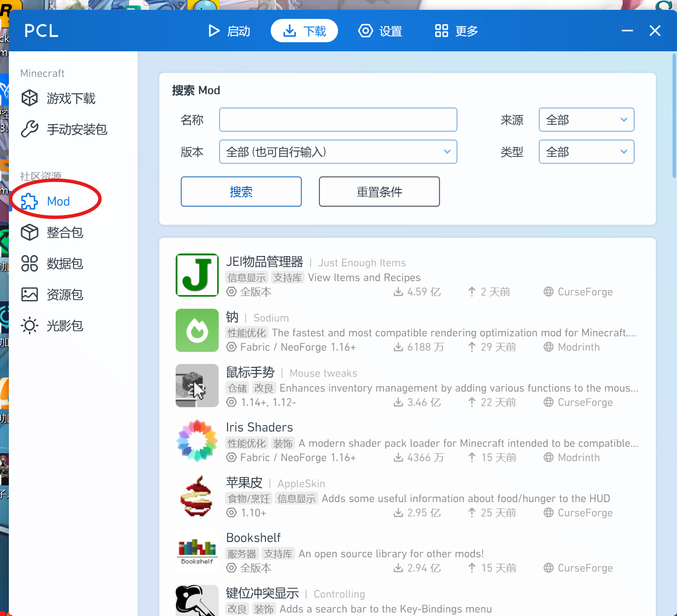This screenshot has width=677, height=616.
Task: Click the Sodium green flame icon
Action: pyautogui.click(x=197, y=330)
